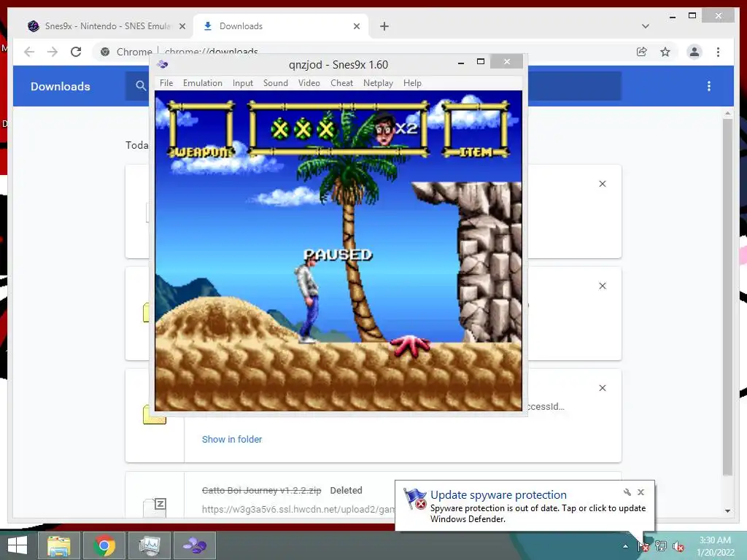The width and height of the screenshot is (747, 560).
Task: Open the File menu in Snes9x
Action: (x=166, y=83)
